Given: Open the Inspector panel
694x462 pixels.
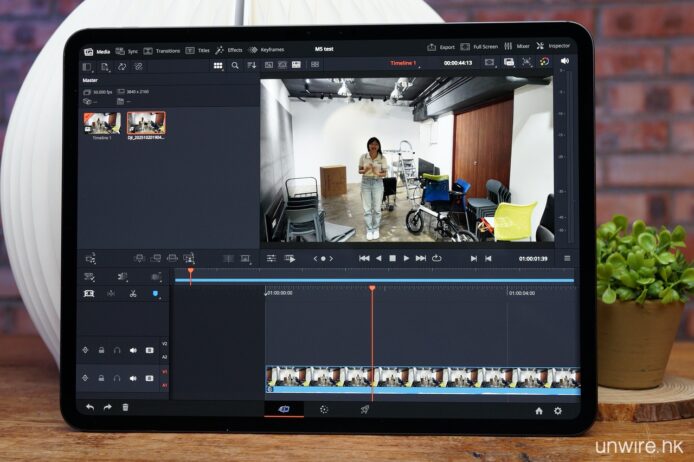Looking at the screenshot, I should (554, 46).
